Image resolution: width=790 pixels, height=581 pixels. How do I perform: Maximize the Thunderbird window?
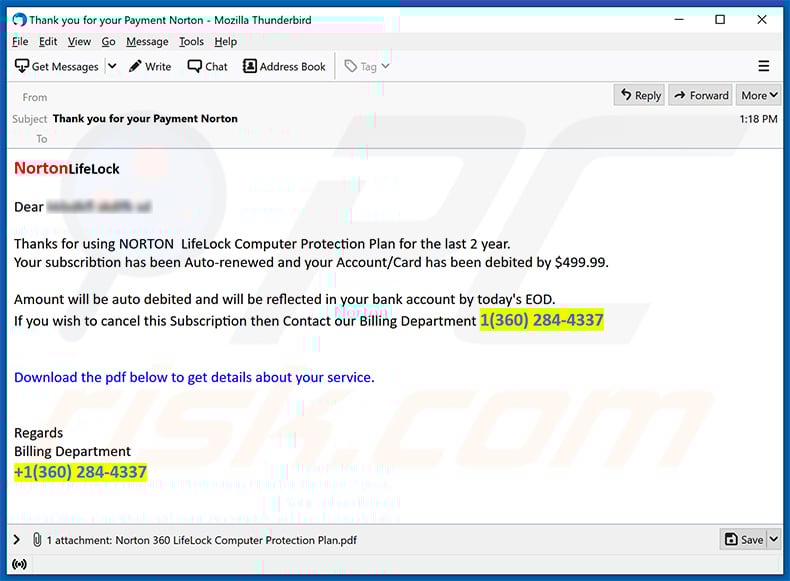click(720, 20)
